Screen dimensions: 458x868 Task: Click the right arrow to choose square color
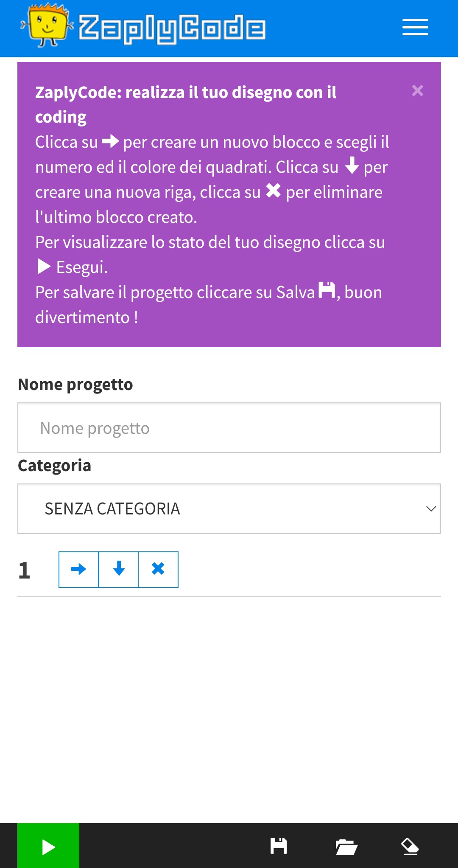click(78, 570)
